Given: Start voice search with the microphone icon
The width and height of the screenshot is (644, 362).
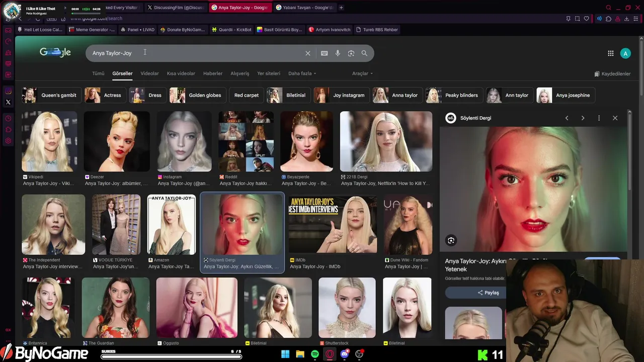Looking at the screenshot, I should tap(338, 53).
